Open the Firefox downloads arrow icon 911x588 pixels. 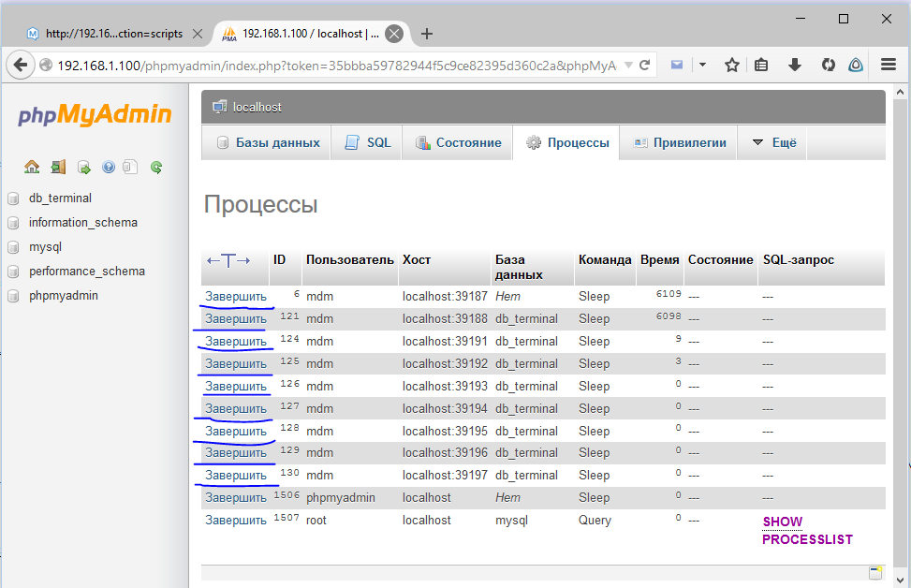(795, 65)
